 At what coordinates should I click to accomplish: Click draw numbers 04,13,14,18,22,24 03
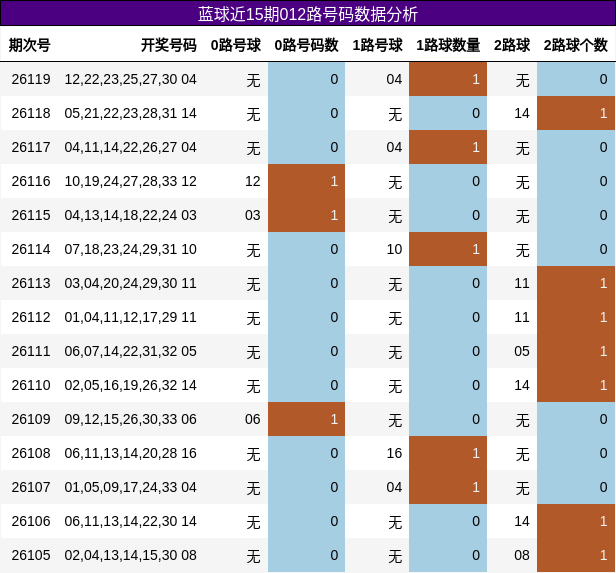coord(130,215)
